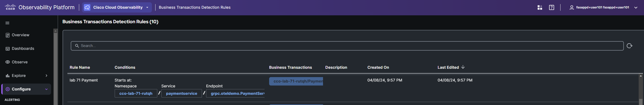Click the Cisco logo icon
The image size is (644, 105).
tap(10, 7)
